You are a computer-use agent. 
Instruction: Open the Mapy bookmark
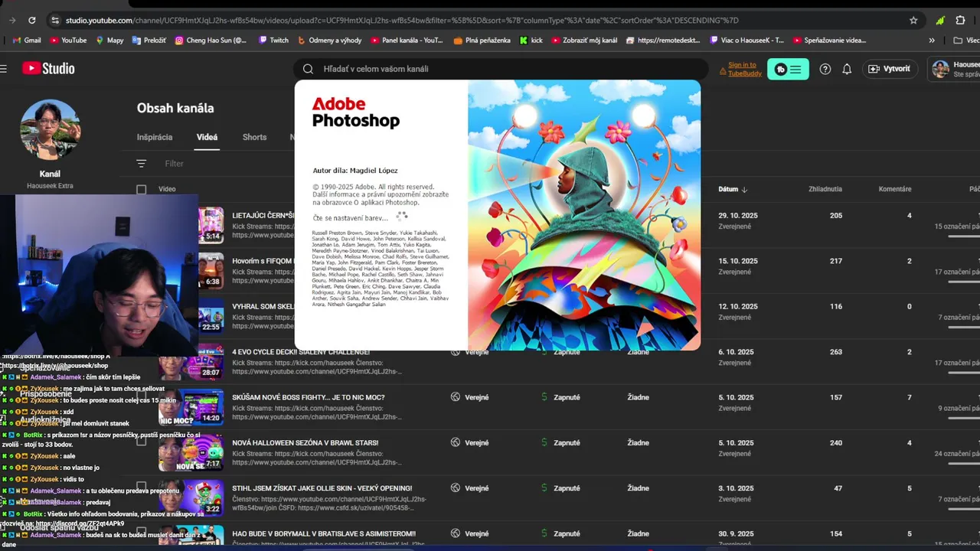coord(109,40)
